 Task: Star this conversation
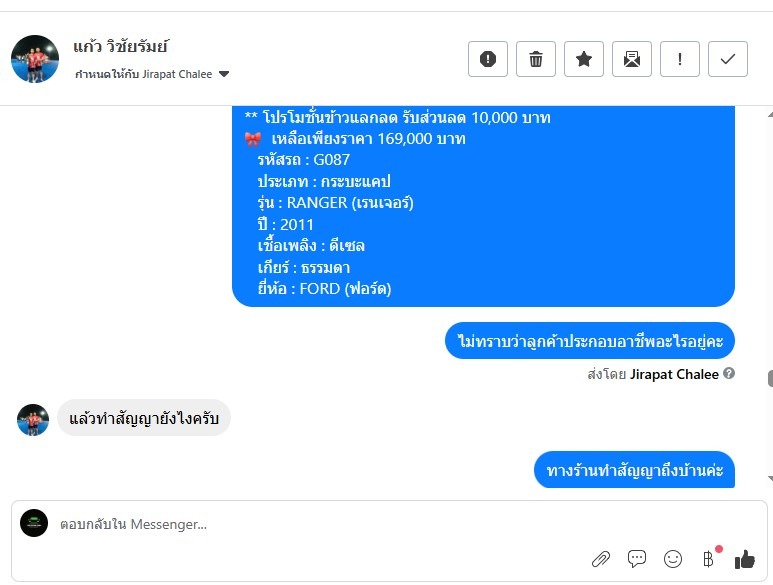click(584, 59)
